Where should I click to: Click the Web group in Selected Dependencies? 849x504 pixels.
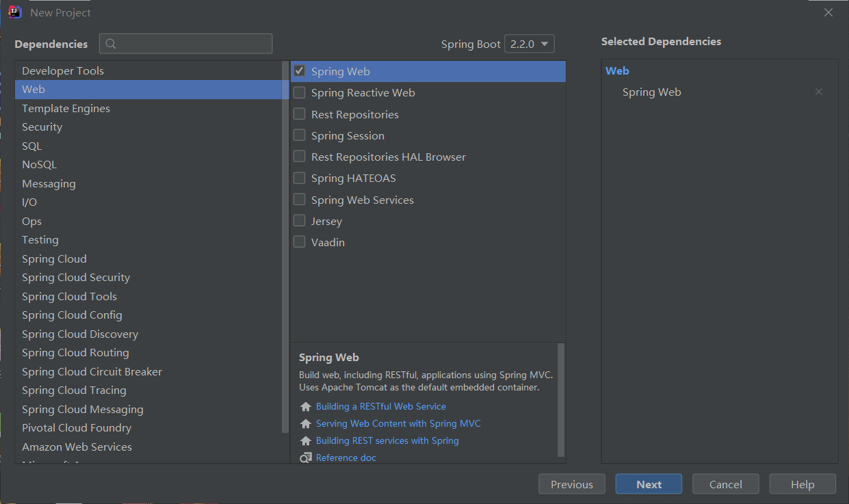617,71
